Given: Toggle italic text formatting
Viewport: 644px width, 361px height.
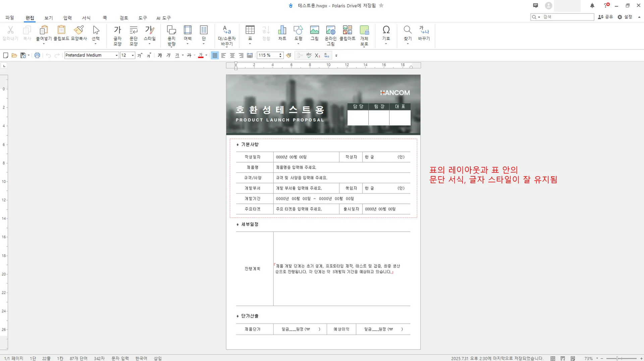Looking at the screenshot, I should 168,55.
